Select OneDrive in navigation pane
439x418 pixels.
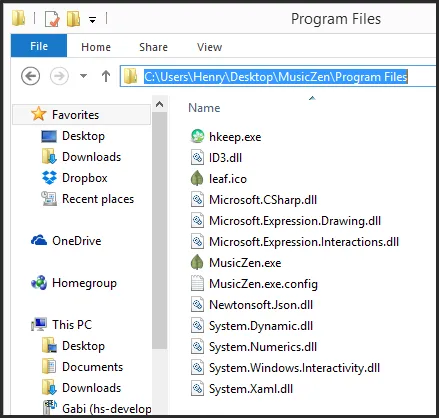click(x=77, y=241)
